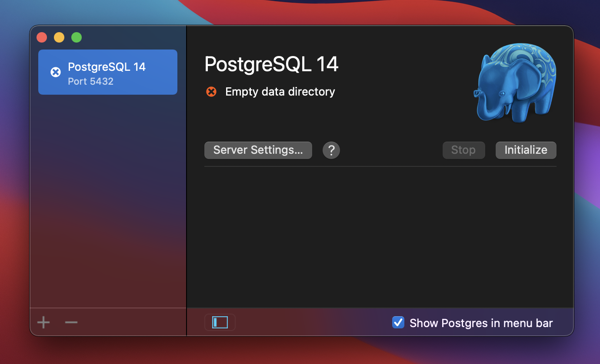Open help with the question mark button
Screen dimensions: 600x364
[331, 150]
